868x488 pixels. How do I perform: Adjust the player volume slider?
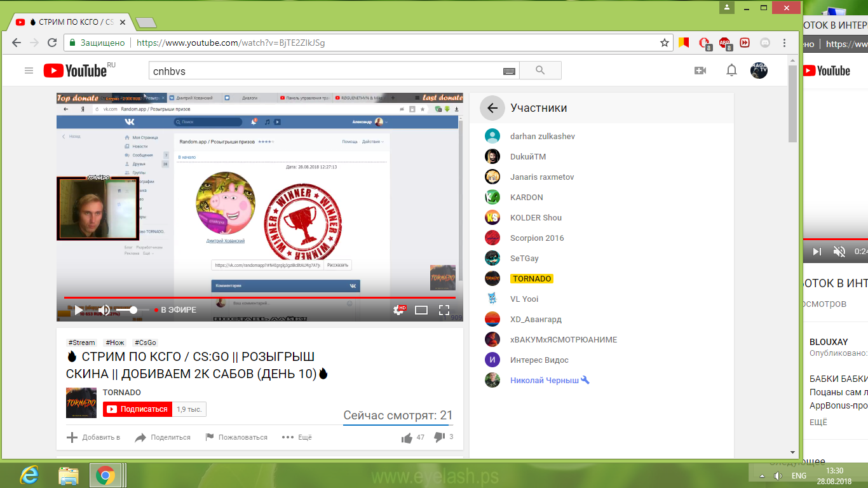coord(132,310)
